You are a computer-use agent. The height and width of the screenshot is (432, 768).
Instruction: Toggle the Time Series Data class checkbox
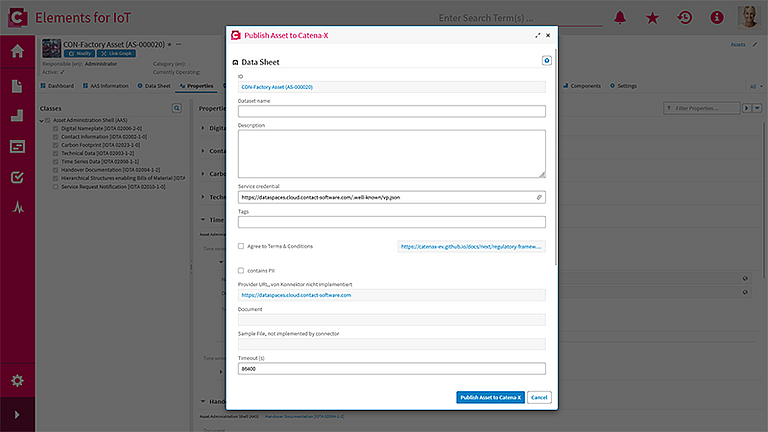[x=55, y=162]
